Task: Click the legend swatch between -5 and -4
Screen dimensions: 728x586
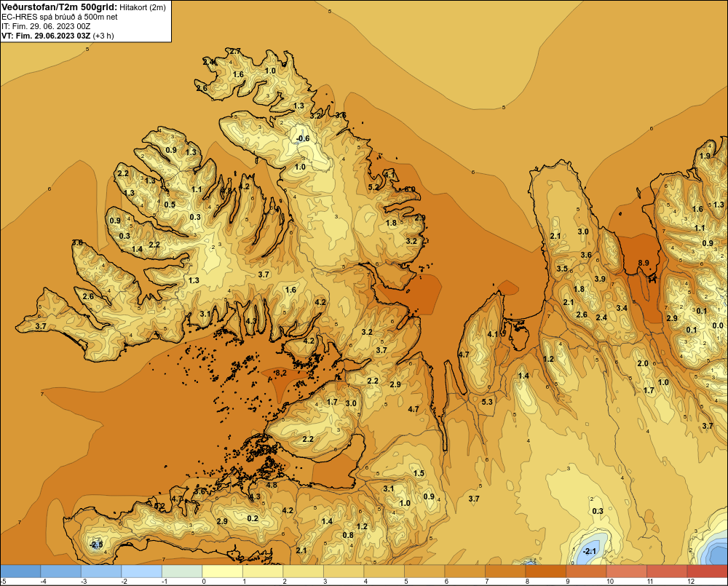Action: 20,571
